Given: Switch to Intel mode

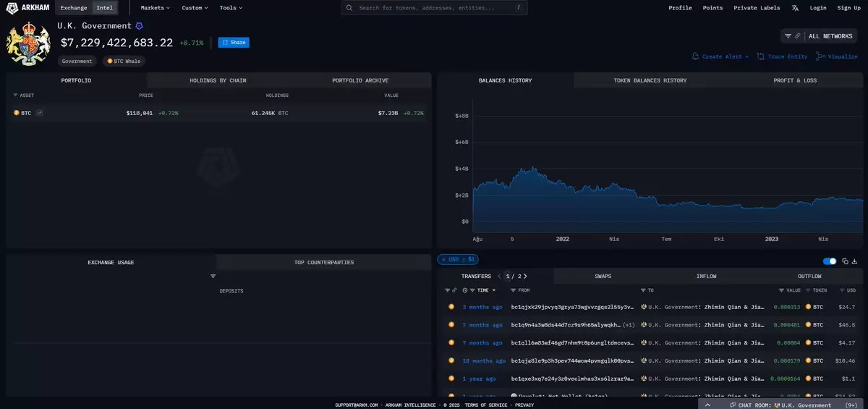Looking at the screenshot, I should click(105, 8).
